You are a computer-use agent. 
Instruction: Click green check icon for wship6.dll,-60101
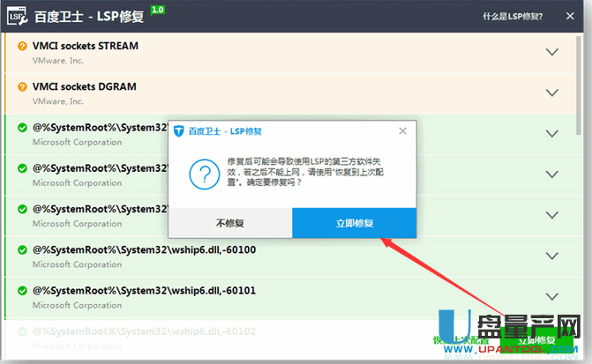23,290
